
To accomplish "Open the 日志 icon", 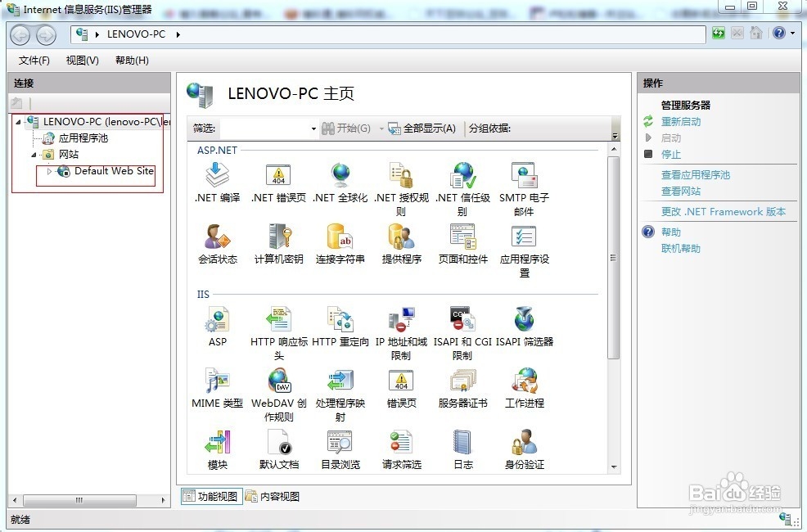I will [x=462, y=442].
